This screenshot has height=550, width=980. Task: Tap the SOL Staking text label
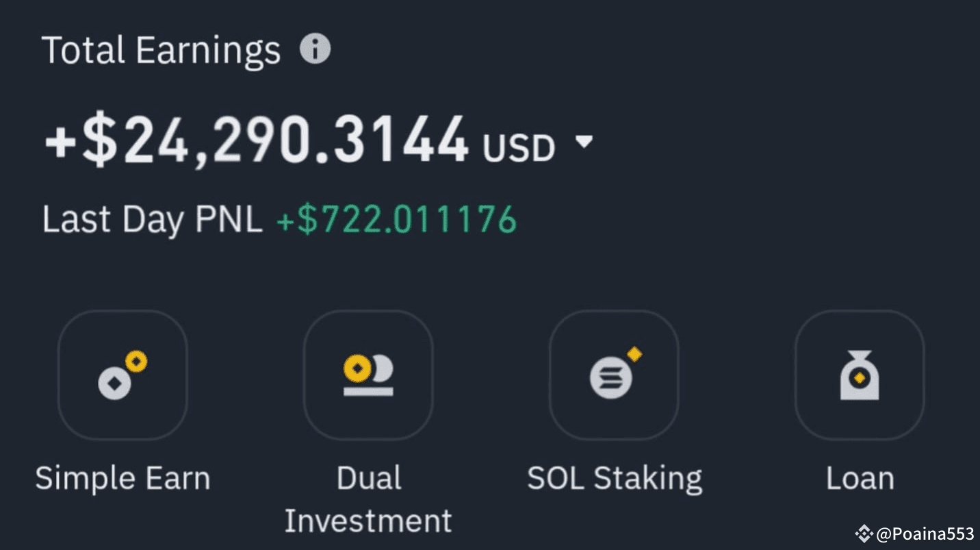click(614, 478)
